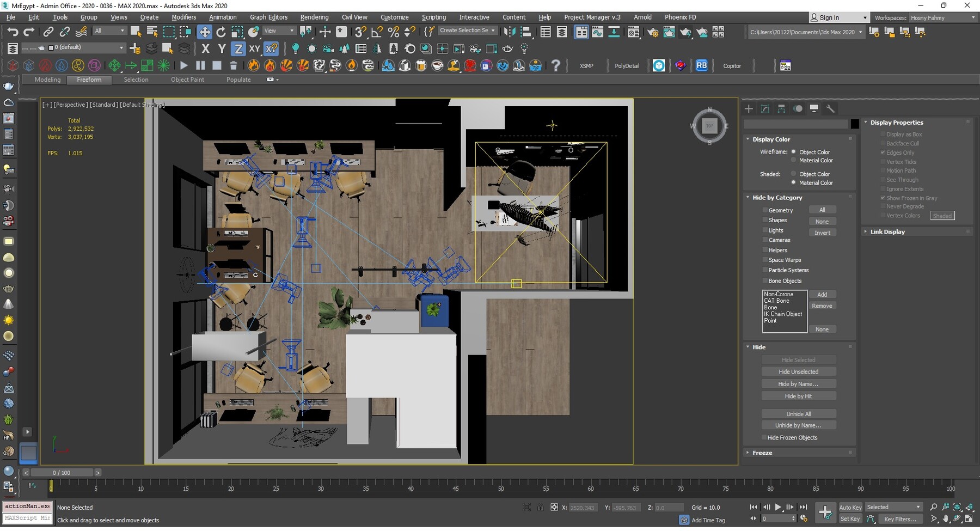Select Wireframe Material Color radio option
This screenshot has width=980, height=531.
[x=793, y=161]
